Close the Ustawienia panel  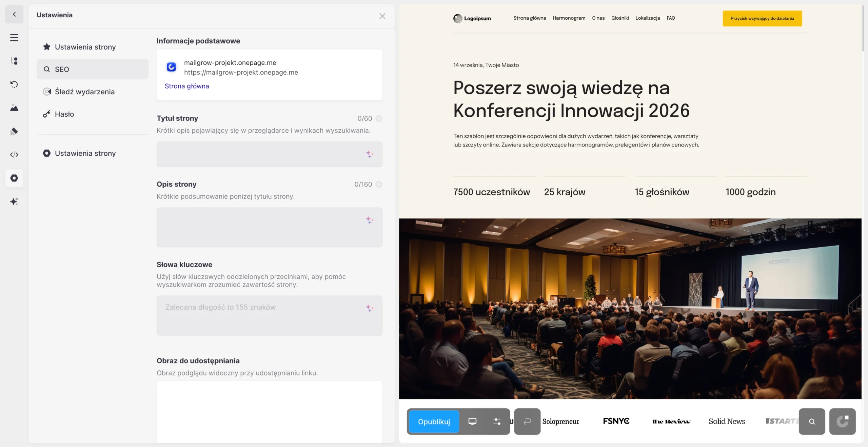(382, 16)
